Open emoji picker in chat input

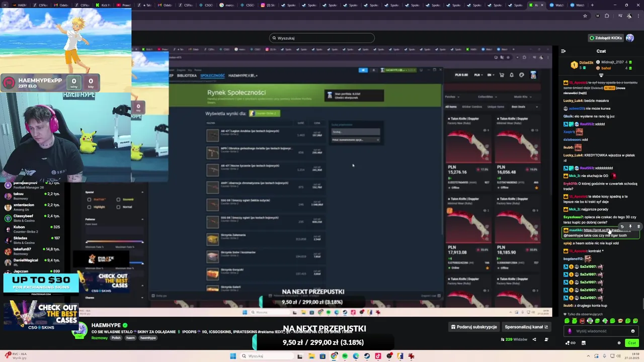[633, 331]
